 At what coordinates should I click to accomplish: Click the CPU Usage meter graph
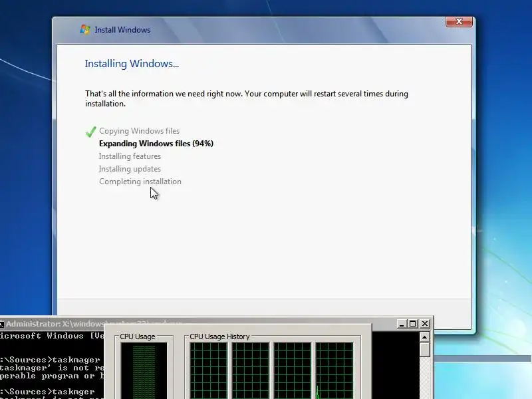point(144,370)
